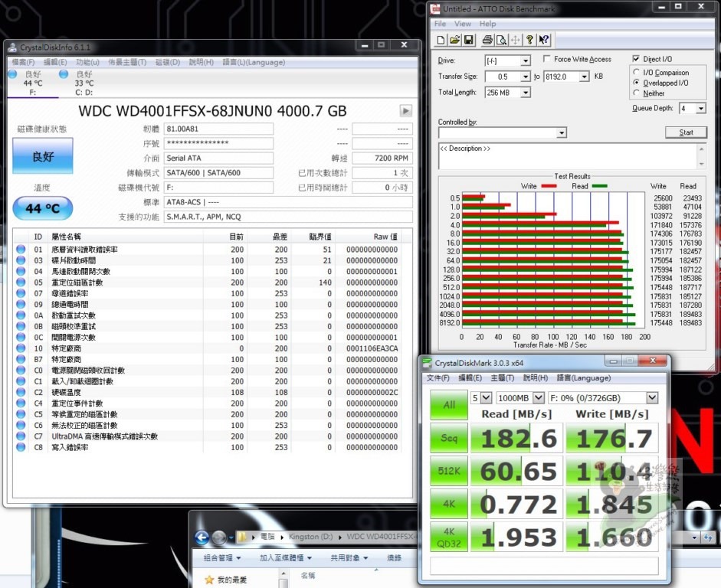Click the All button in CrystalDiskMark
This screenshot has height=588, width=721.
[449, 405]
